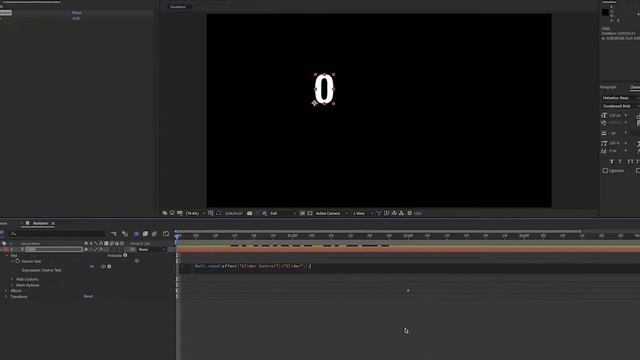The height and width of the screenshot is (360, 640).
Task: Select the text layer name field
Action: (54, 249)
